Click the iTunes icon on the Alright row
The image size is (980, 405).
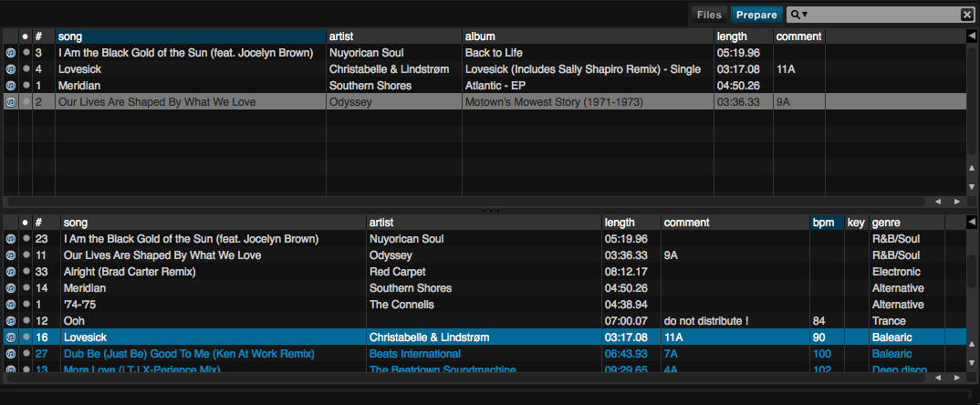tap(10, 272)
